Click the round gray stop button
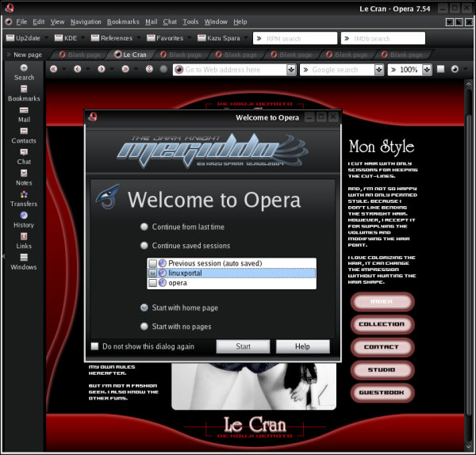476x455 pixels. tap(163, 69)
